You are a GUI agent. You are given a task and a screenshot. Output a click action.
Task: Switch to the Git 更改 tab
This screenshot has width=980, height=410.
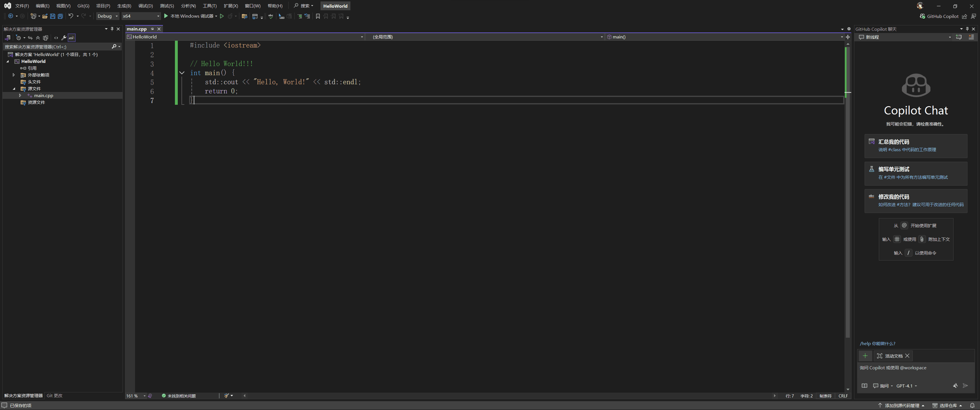coord(54,395)
